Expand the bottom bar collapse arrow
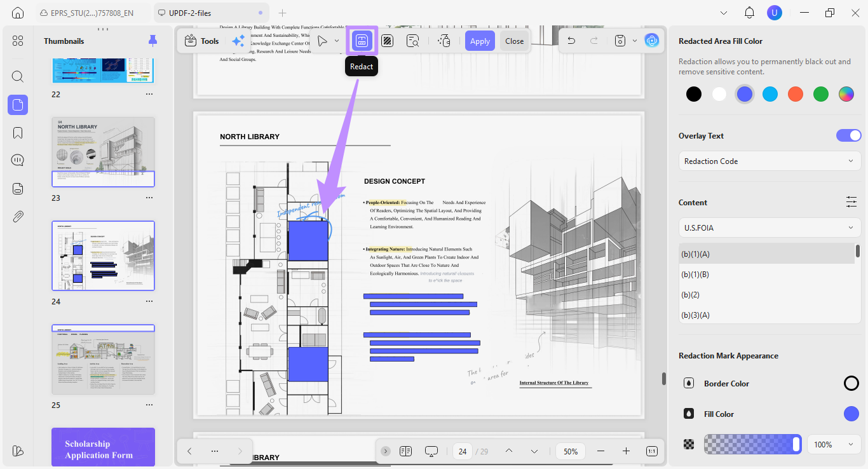 (386, 451)
